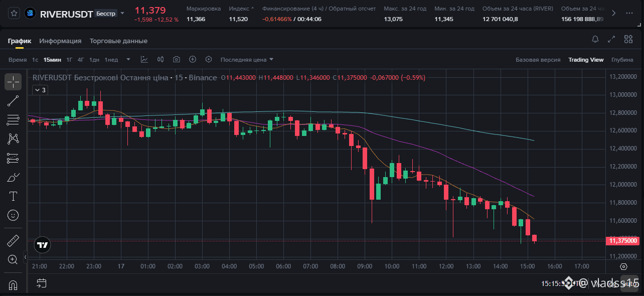Click the funding rate −0,61466%

[x=276, y=19]
